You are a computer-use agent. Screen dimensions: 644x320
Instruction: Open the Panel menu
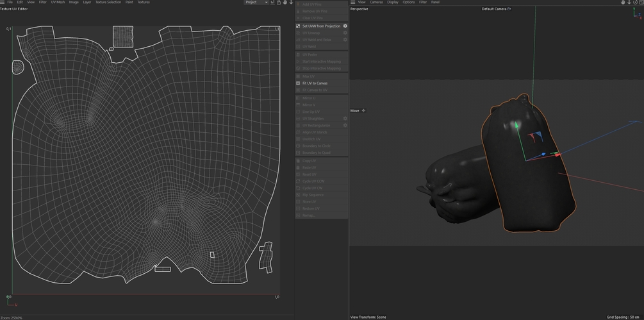[435, 2]
